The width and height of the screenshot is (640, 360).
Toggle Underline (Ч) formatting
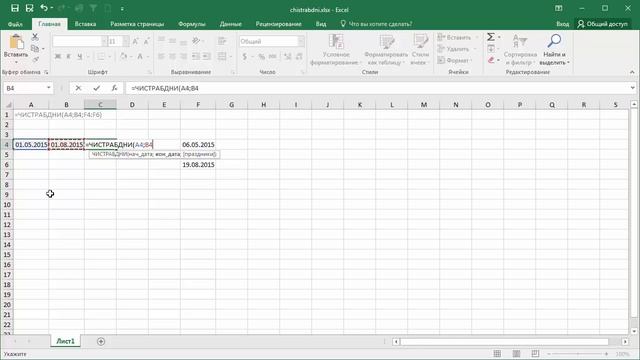click(80, 57)
